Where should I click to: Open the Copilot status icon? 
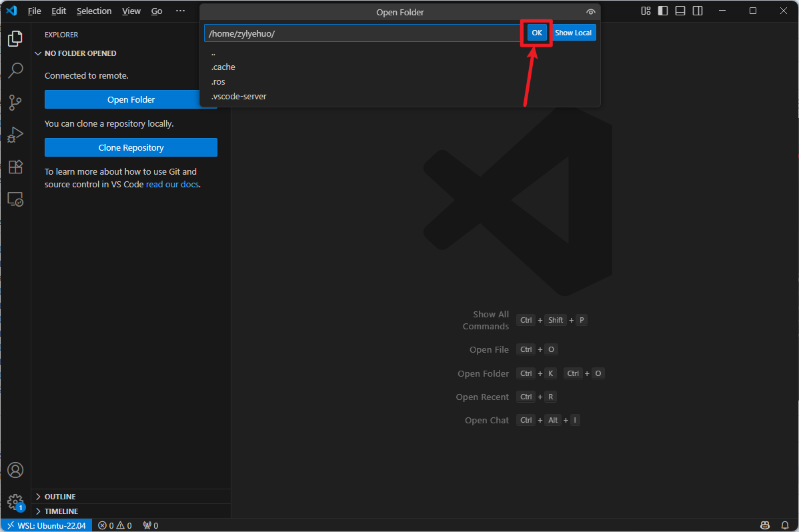point(765,525)
